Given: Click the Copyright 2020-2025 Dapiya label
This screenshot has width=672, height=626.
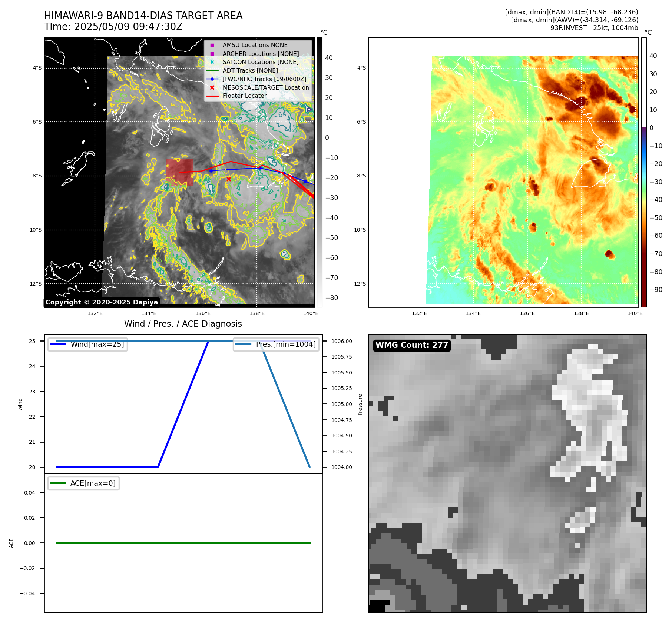Looking at the screenshot, I should coord(102,302).
